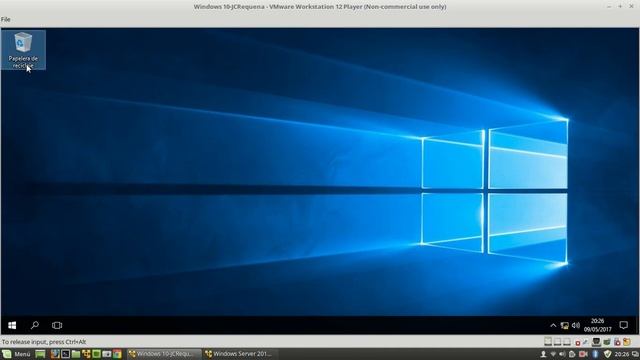Viewport: 640px width, 360px height.
Task: Open the file manager folder icon on host panel
Action: tap(76, 354)
